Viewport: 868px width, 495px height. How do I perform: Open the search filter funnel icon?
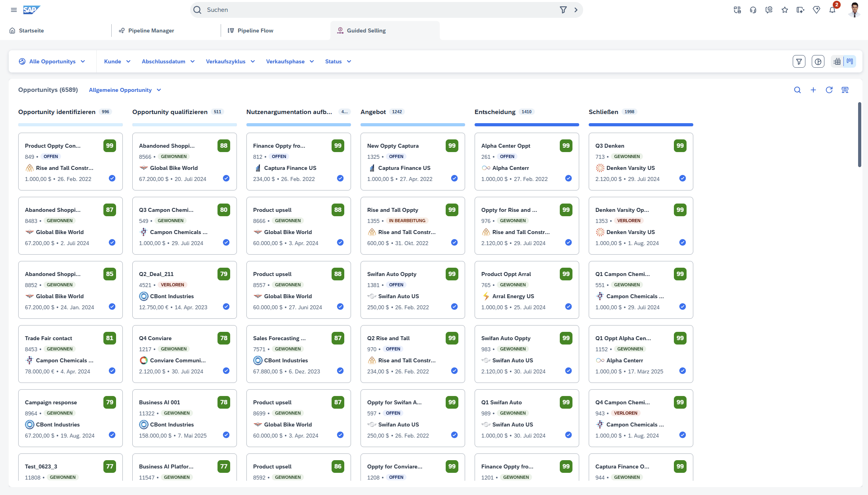point(563,10)
